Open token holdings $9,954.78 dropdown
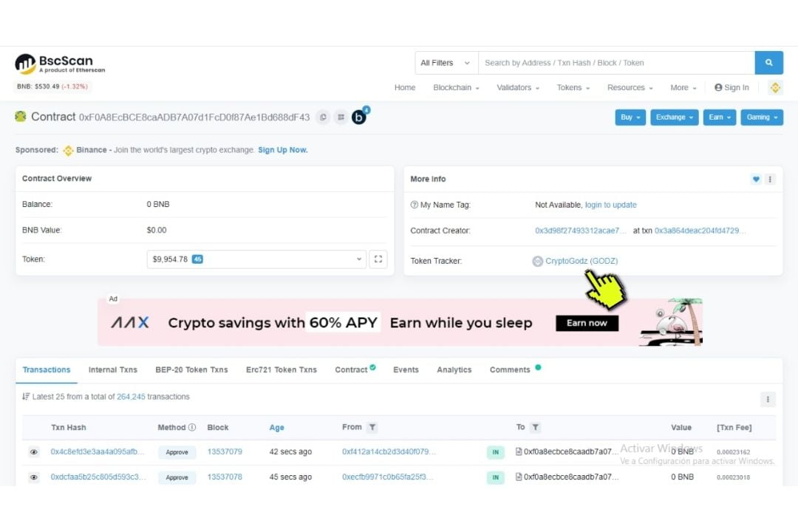 pos(256,259)
